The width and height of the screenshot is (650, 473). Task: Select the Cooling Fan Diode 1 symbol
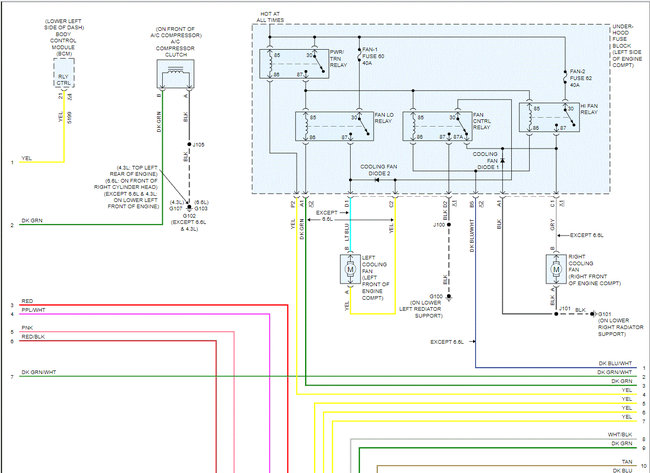[x=502, y=160]
